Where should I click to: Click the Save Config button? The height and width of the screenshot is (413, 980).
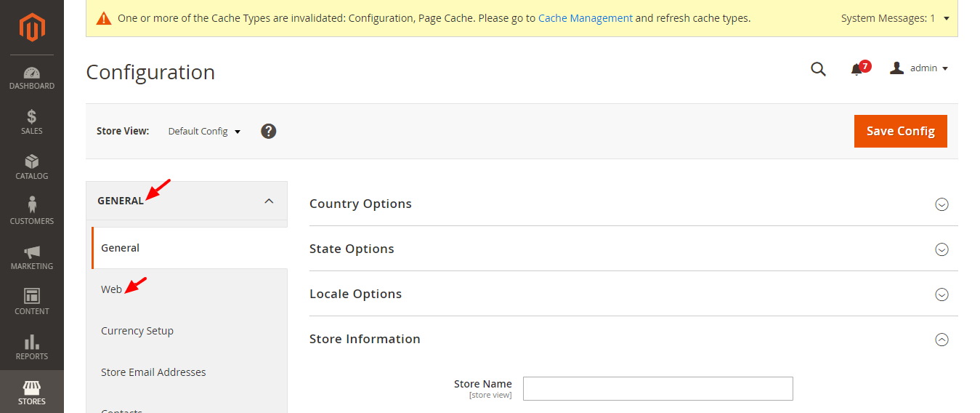pyautogui.click(x=900, y=131)
